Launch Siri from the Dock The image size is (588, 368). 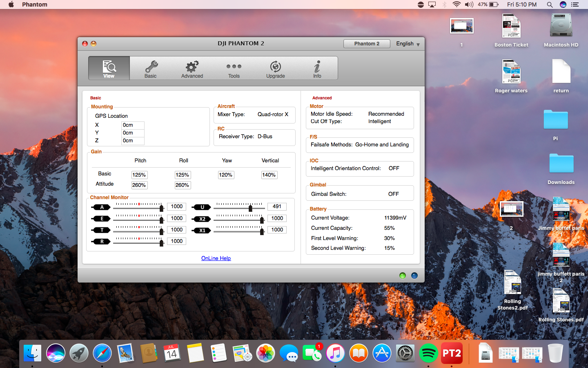[56, 353]
